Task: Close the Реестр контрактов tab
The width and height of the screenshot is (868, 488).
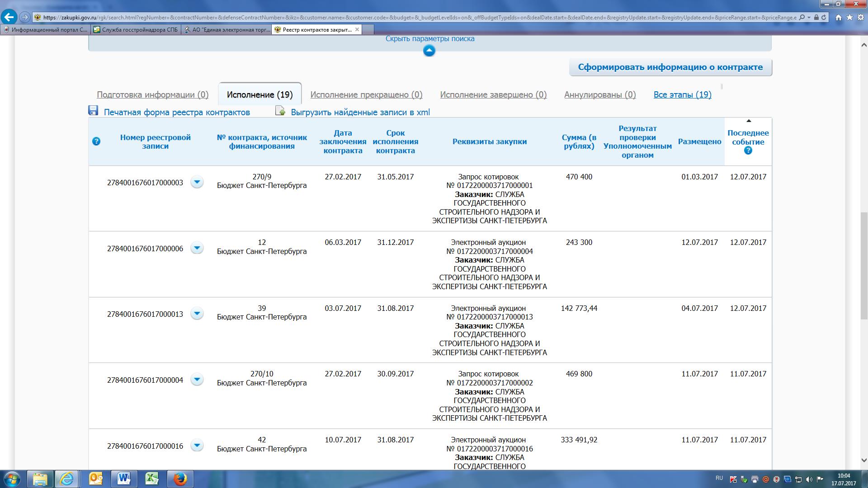Action: (x=357, y=29)
